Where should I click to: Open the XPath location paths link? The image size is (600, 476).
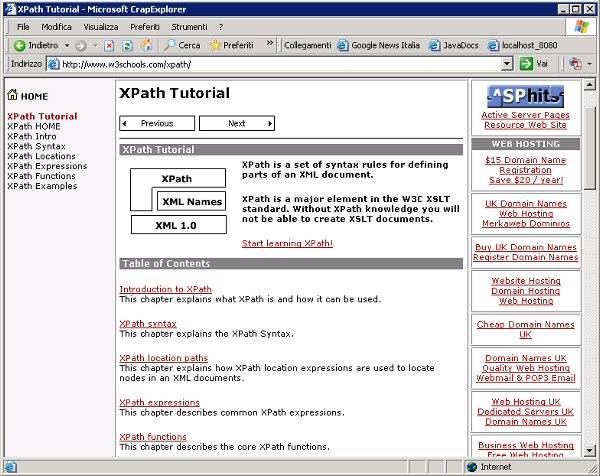(163, 358)
